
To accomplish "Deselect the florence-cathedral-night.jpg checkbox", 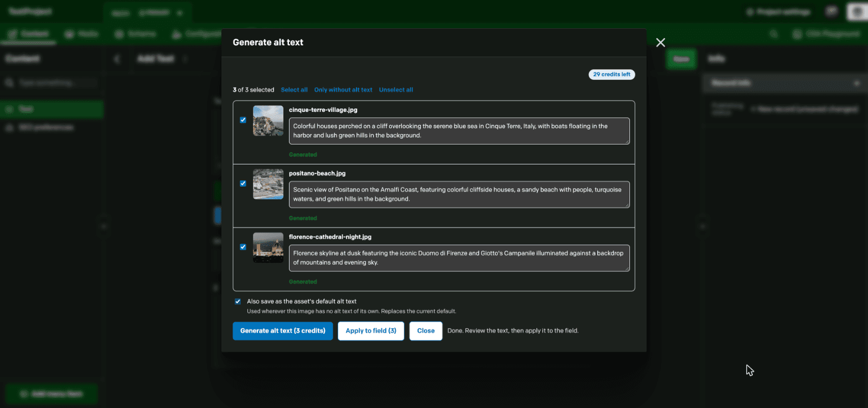I will (x=243, y=247).
